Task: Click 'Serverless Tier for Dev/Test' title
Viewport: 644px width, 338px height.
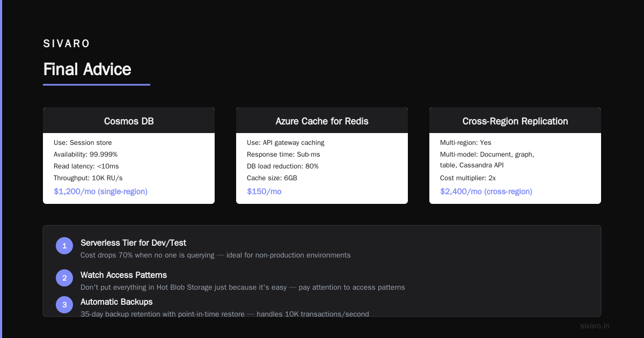Action: pyautogui.click(x=133, y=243)
